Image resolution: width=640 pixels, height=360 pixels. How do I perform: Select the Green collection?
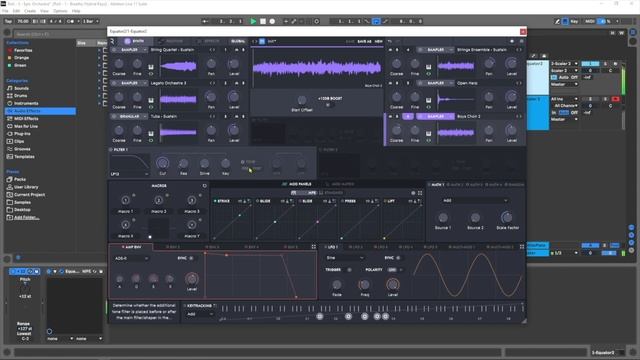pyautogui.click(x=20, y=65)
